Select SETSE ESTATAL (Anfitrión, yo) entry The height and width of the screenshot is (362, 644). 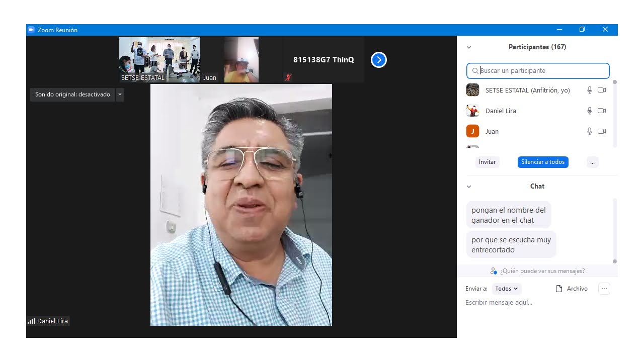click(x=527, y=90)
